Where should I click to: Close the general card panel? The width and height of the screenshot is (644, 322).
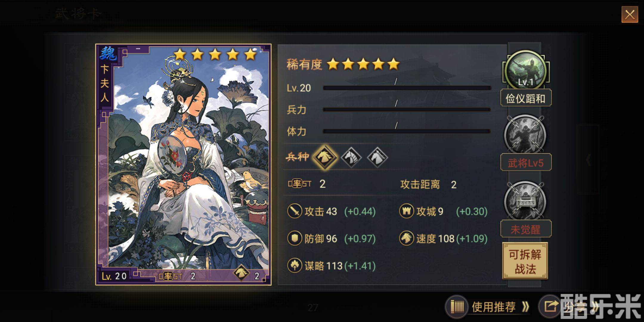pyautogui.click(x=630, y=14)
